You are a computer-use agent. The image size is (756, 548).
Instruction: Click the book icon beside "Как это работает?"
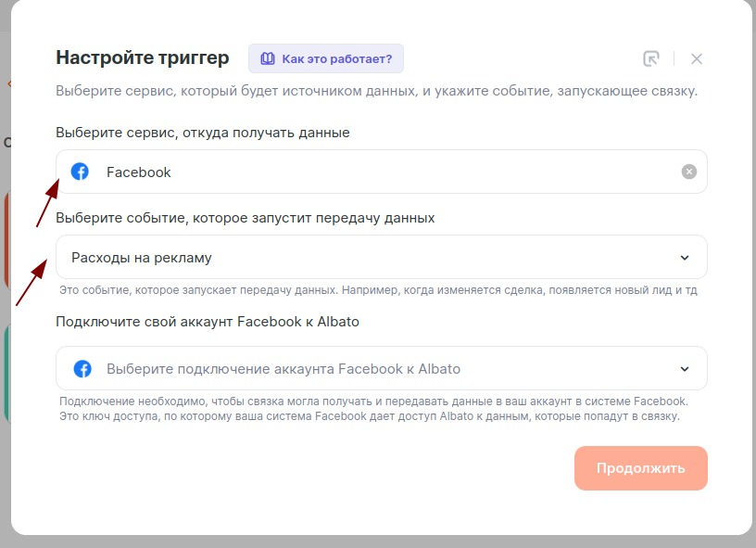(x=268, y=58)
